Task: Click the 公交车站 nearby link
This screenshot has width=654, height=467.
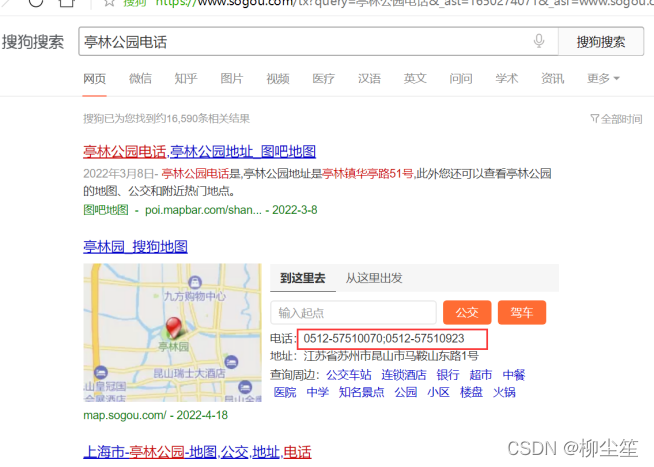Action: click(x=349, y=375)
